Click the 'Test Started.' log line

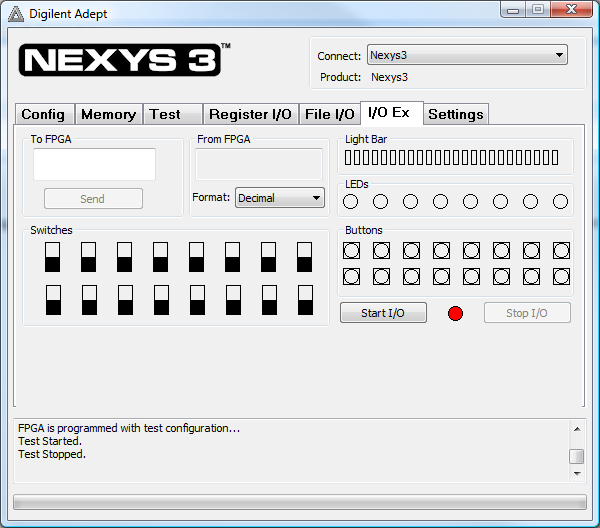[x=50, y=441]
